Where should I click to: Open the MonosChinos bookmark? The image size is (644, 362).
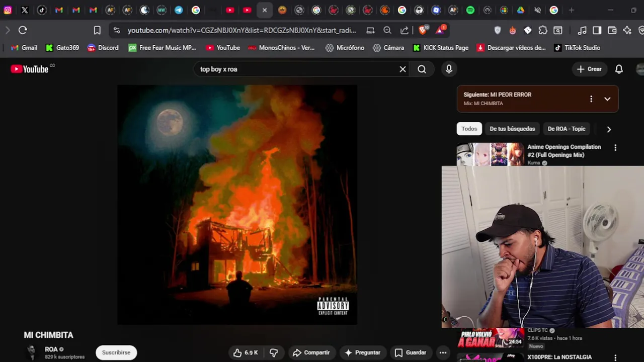(281, 48)
